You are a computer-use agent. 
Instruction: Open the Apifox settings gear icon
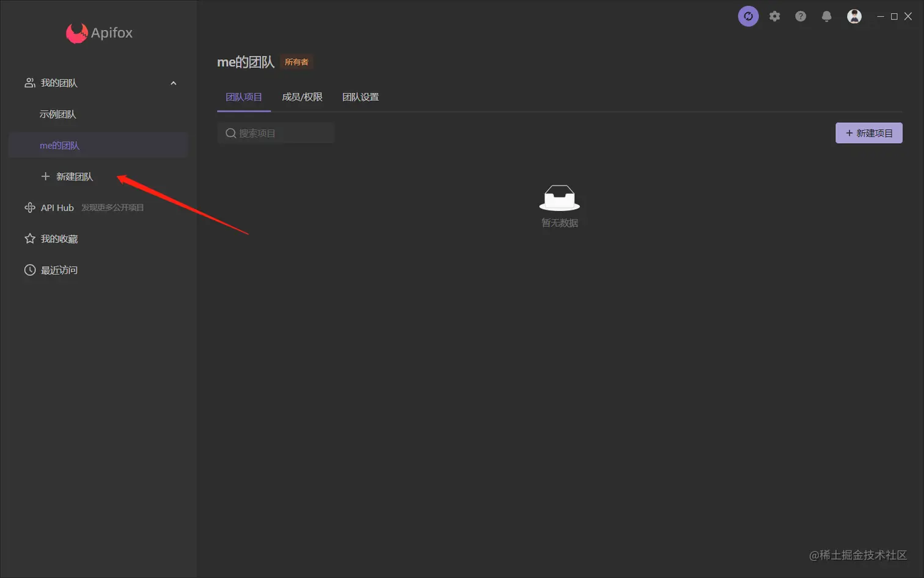774,16
